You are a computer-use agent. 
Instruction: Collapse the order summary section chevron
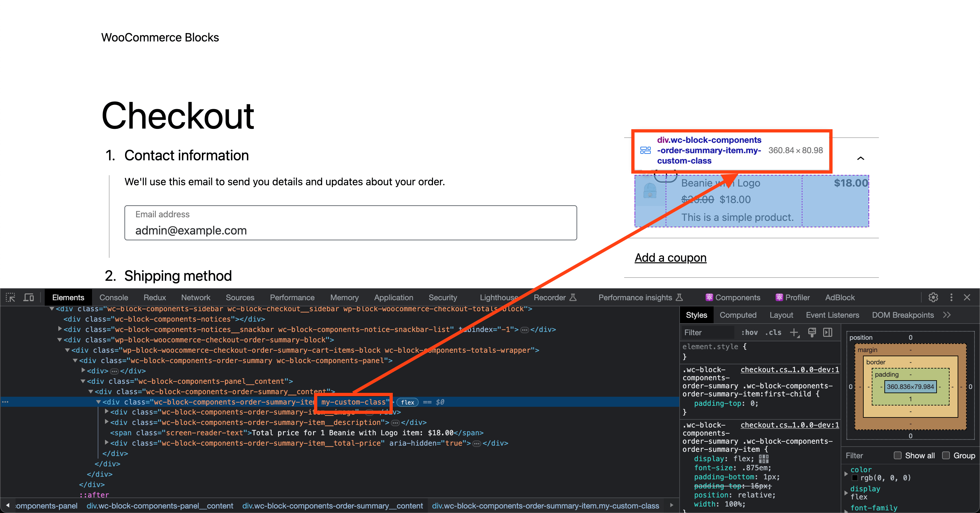pos(861,158)
